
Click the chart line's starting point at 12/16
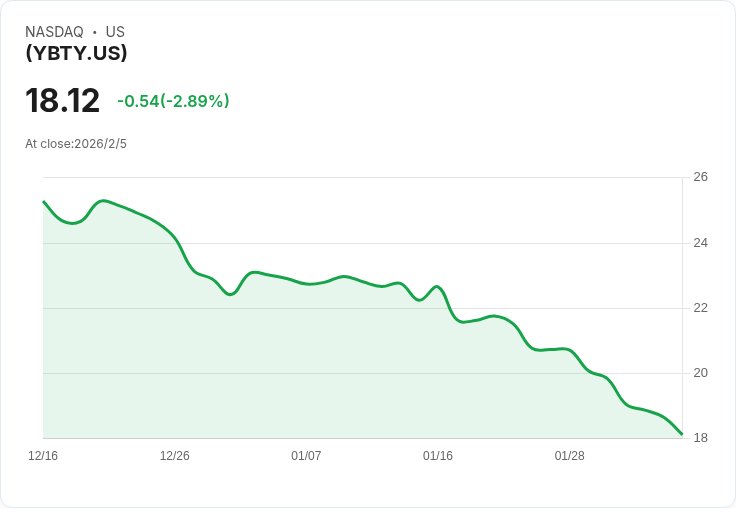44,201
